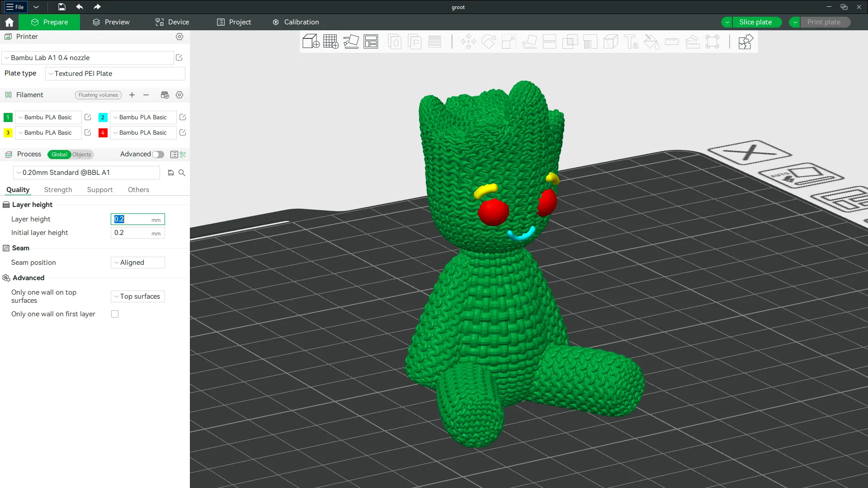868x488 pixels.
Task: Click the Slice plate button
Action: 755,22
